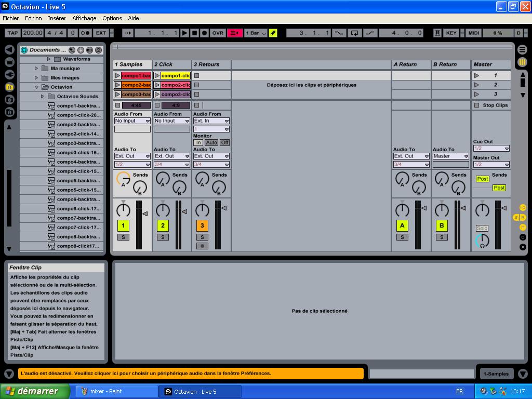Viewport: 532px width, 399px height.
Task: Open Audio To dropdown on 2 Click
Action: 171,156
